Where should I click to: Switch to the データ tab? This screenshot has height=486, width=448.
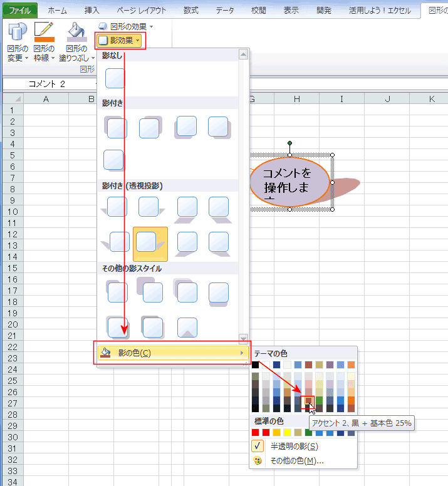[x=225, y=11]
